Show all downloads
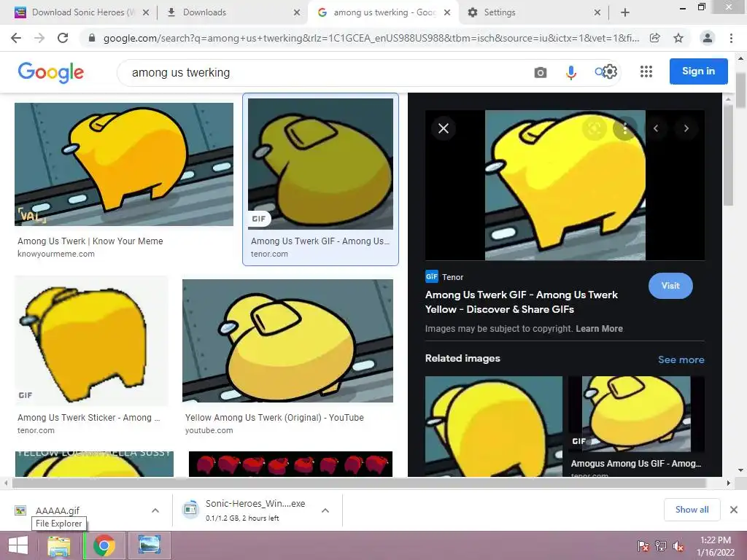 point(692,510)
